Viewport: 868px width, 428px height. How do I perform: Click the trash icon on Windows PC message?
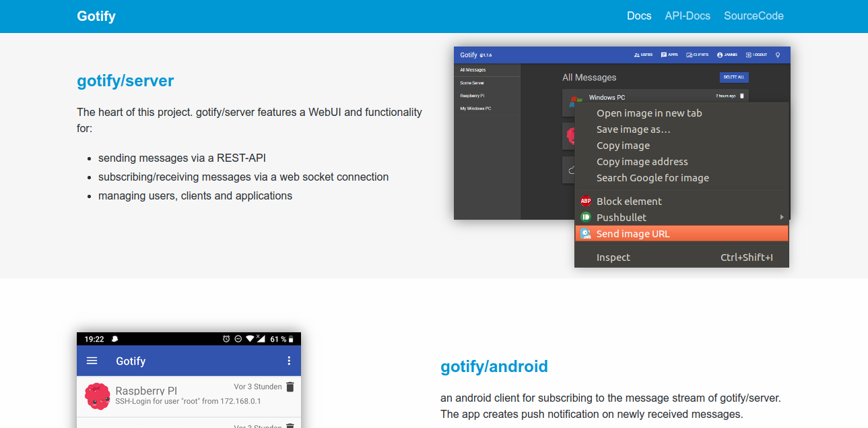coord(742,96)
